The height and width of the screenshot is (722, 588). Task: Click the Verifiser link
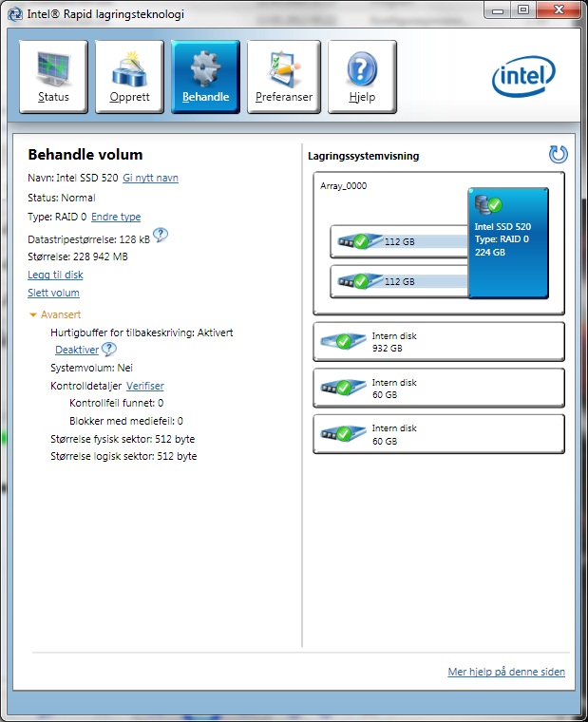(x=145, y=386)
